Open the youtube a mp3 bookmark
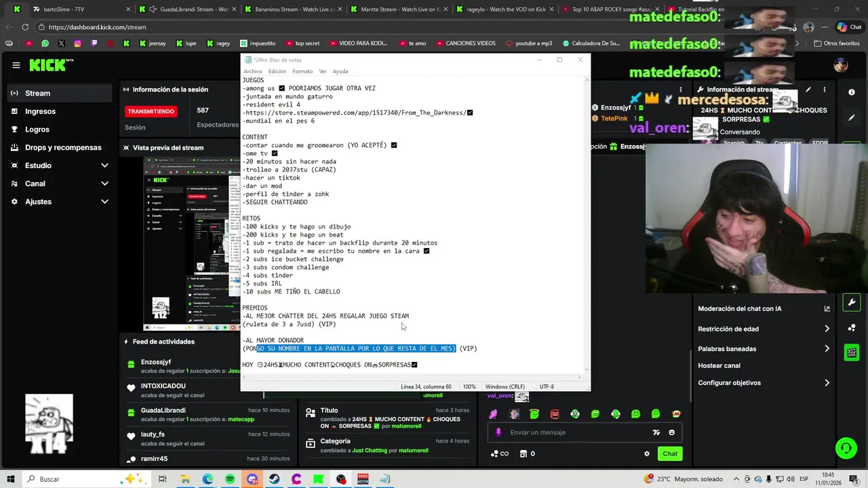 528,43
